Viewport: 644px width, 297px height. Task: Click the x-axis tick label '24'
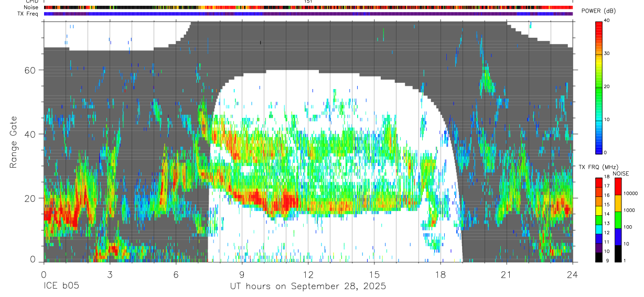tap(573, 274)
